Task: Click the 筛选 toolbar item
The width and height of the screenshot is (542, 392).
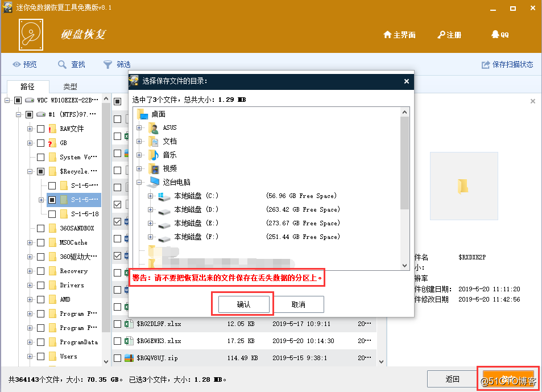Action: (117, 64)
